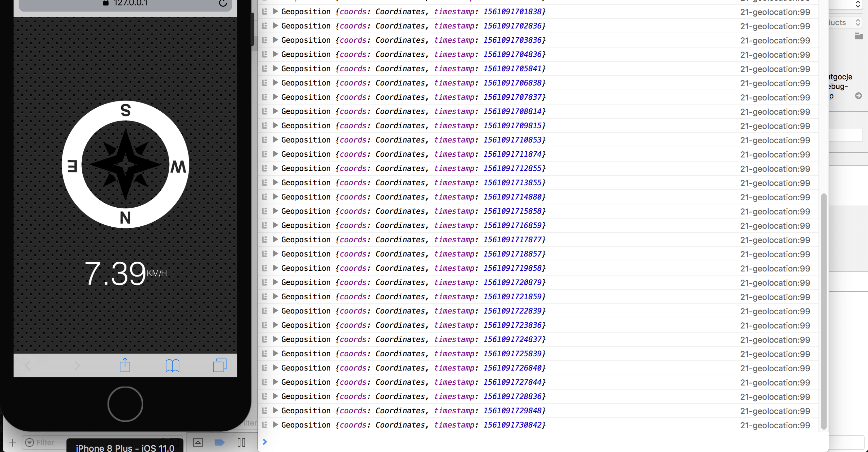Click the gray arrow reveal icon in inspector

858,96
